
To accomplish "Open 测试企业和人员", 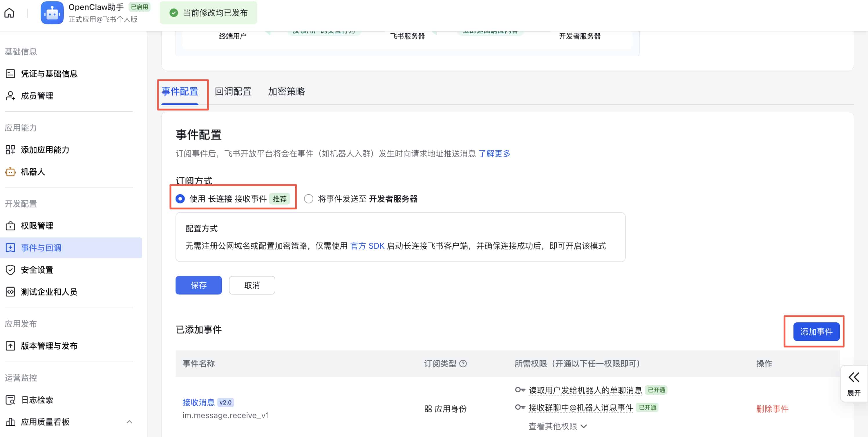I will [x=49, y=292].
